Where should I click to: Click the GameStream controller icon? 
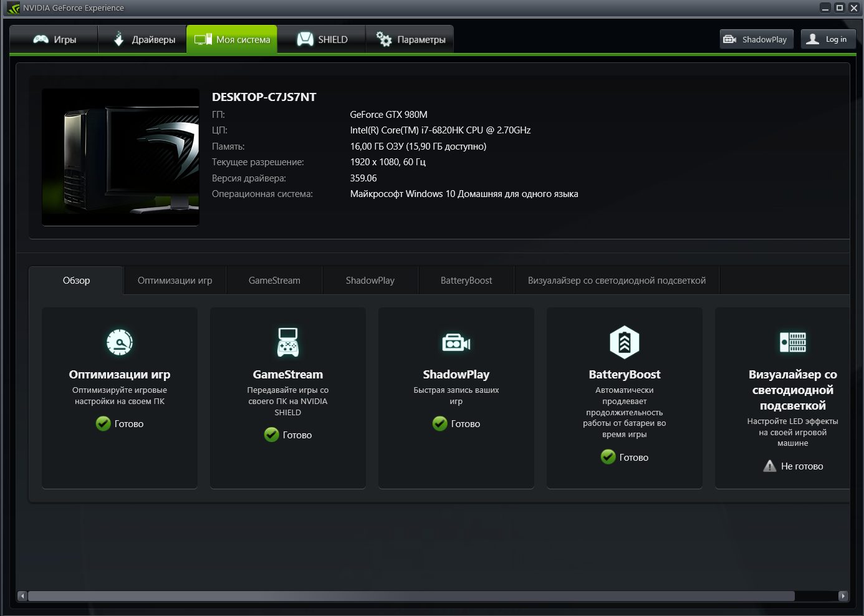[x=288, y=342]
